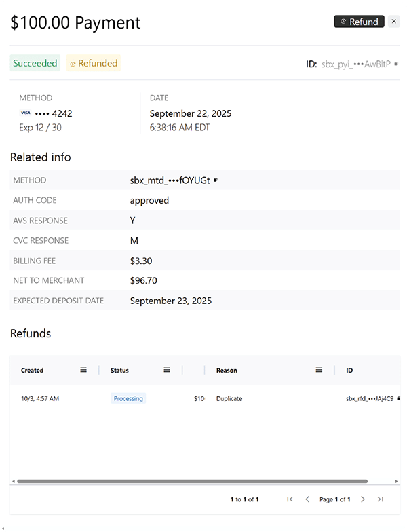Screen dimensions: 407x532
Task: Go to the first page of refunds
Action: [290, 499]
